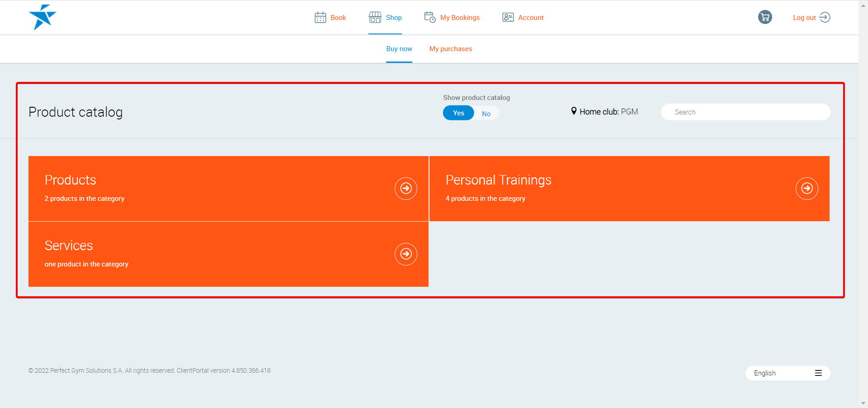Open the shopping cart
The height and width of the screenshot is (408, 868).
(x=764, y=18)
